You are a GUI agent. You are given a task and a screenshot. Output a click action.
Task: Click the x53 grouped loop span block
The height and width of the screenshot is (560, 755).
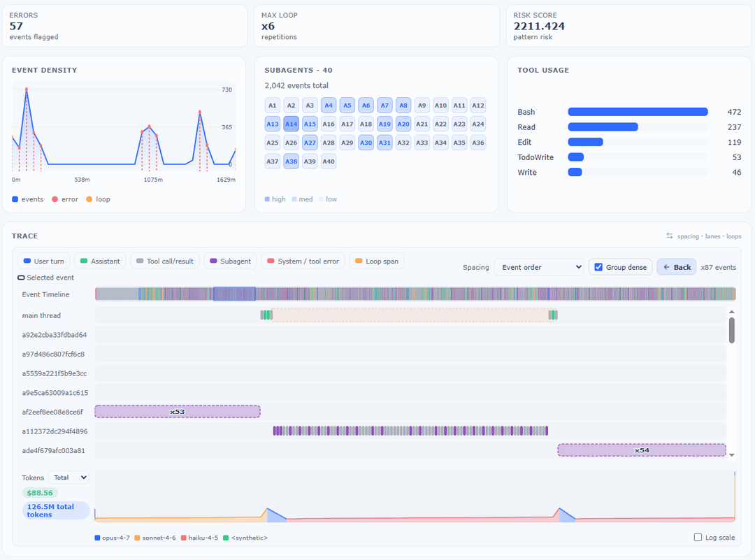tap(178, 412)
